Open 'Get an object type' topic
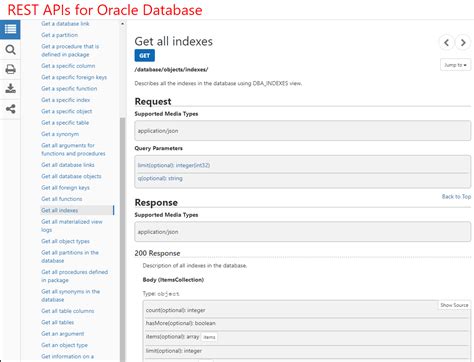The image size is (474, 362). tap(64, 345)
